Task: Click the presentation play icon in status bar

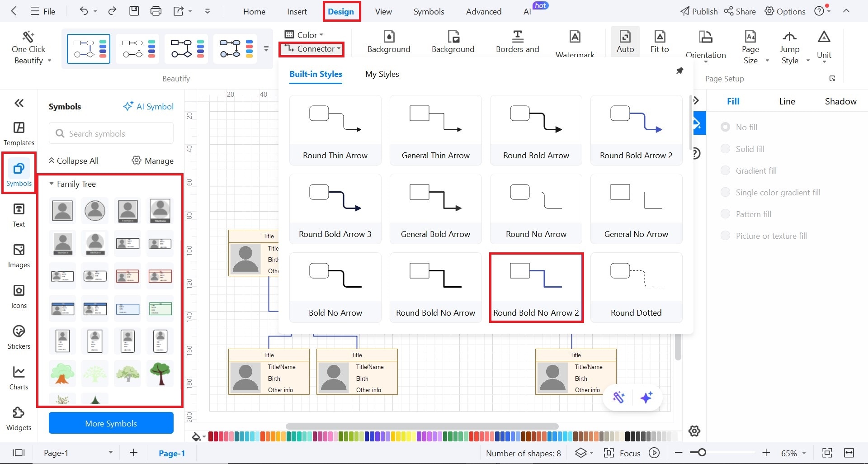Action: (x=654, y=453)
